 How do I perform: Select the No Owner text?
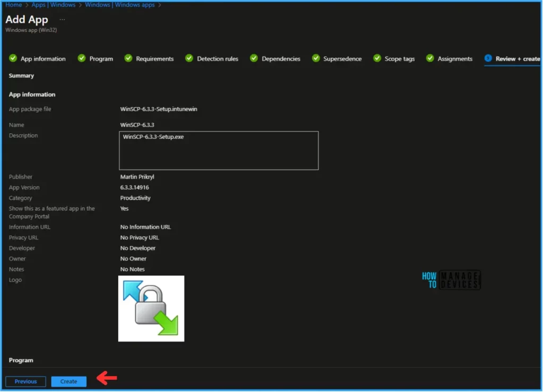tap(133, 259)
